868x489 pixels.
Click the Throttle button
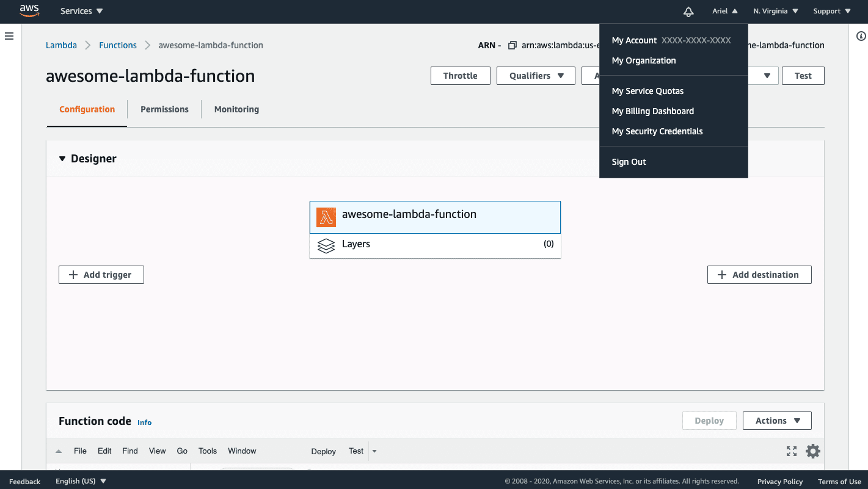point(461,76)
